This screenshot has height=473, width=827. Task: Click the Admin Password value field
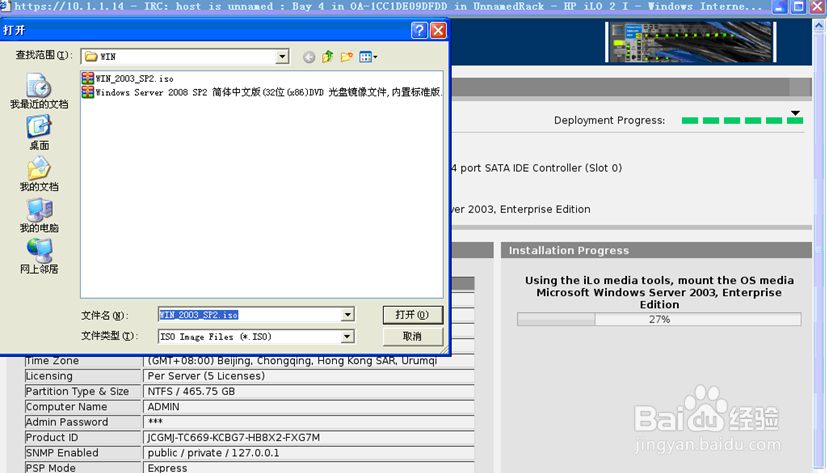(x=309, y=422)
